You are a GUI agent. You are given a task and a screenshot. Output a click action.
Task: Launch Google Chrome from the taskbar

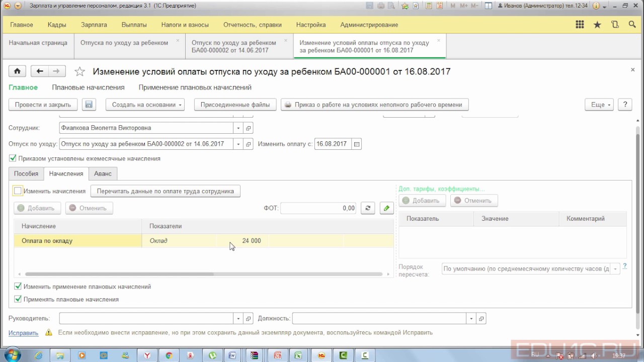point(169,355)
